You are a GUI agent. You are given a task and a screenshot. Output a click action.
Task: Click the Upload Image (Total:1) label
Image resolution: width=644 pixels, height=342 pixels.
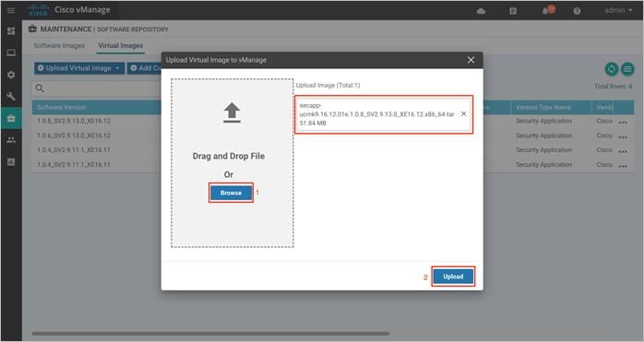point(328,86)
